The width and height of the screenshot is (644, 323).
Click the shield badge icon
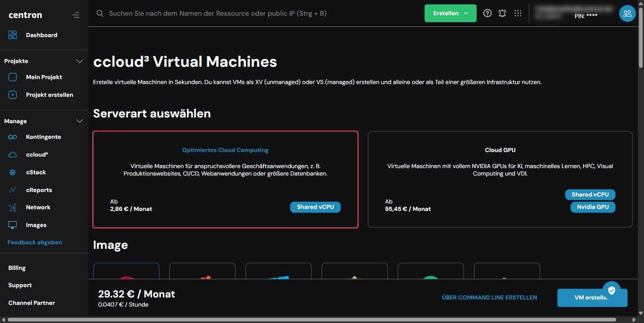tap(611, 290)
